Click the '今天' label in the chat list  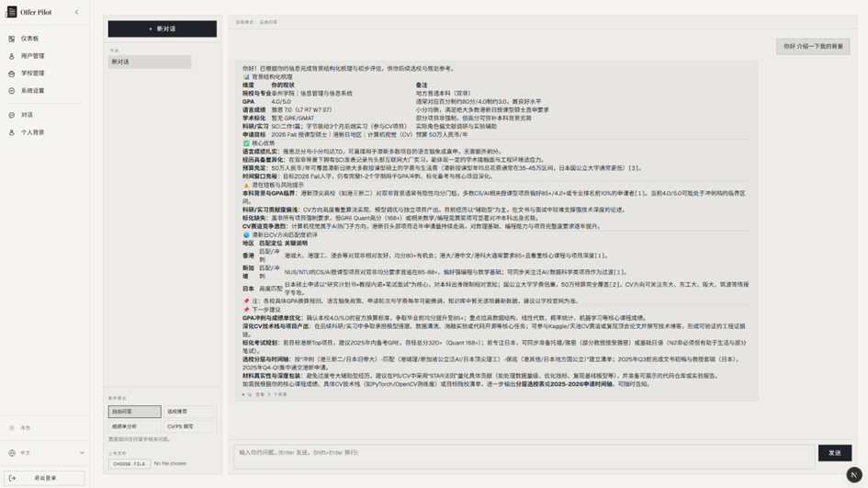114,51
